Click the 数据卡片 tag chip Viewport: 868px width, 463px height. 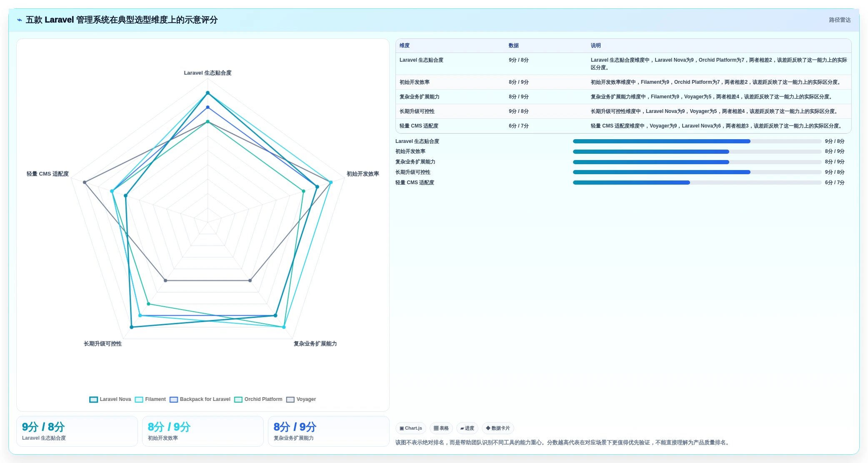498,428
